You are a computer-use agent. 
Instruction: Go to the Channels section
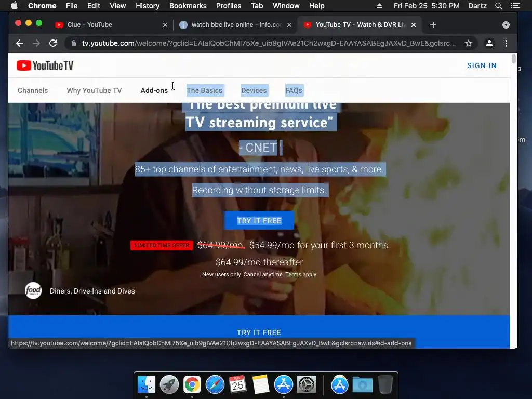[33, 90]
